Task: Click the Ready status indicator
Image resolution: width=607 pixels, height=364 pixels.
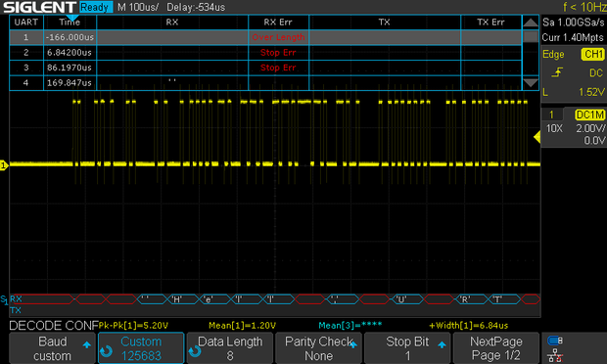Action: pyautogui.click(x=95, y=7)
